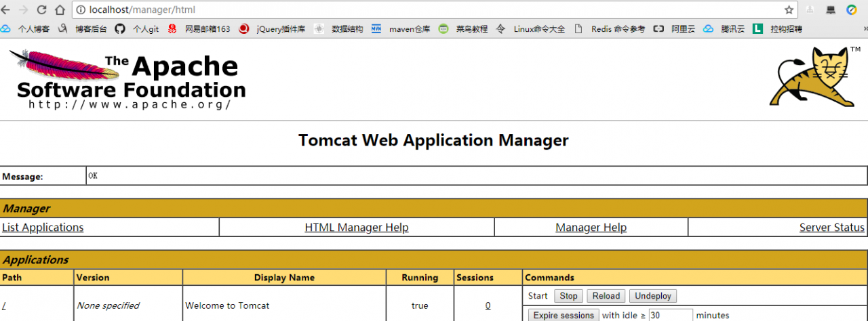Click the site info icon in address bar
Viewport: 868px width, 321px height.
point(81,10)
